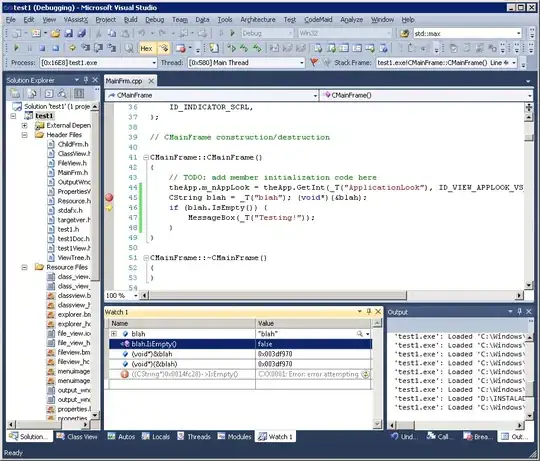Click the Step Out icon
Viewport: 540px width, 461px height.
111,48
